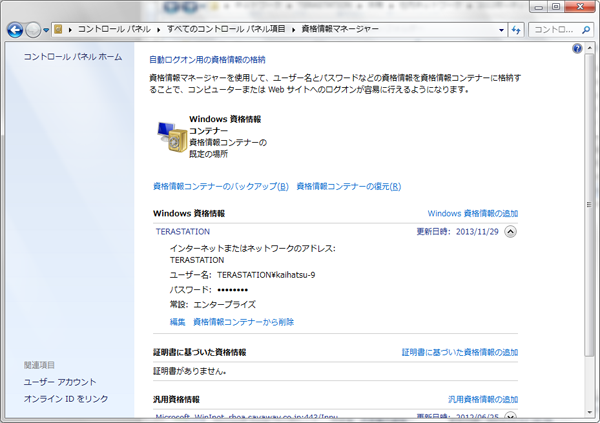Refresh the page with the refresh icon
Image resolution: width=600 pixels, height=423 pixels.
pos(516,30)
